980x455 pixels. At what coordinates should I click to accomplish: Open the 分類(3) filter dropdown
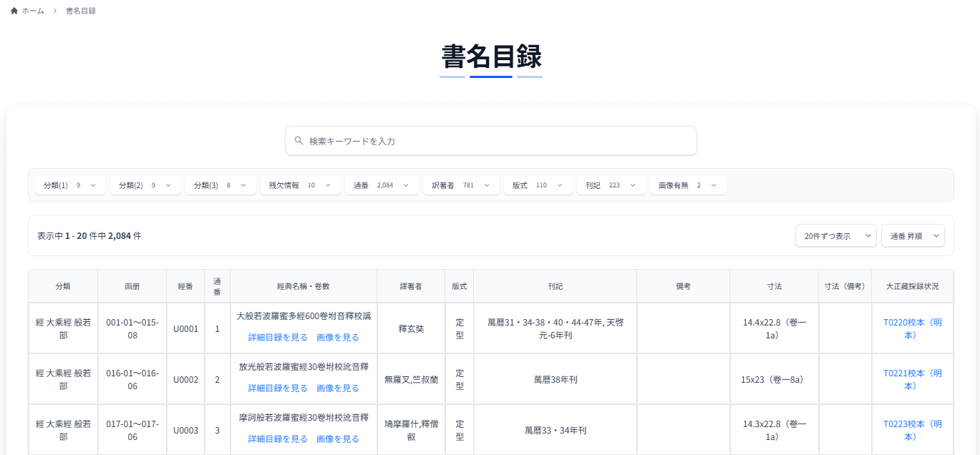(220, 185)
